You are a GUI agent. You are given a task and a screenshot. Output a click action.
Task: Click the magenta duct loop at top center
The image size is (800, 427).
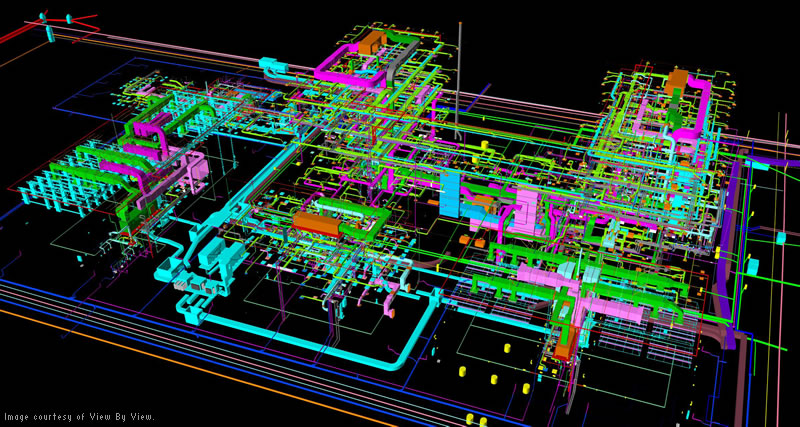tap(352, 64)
